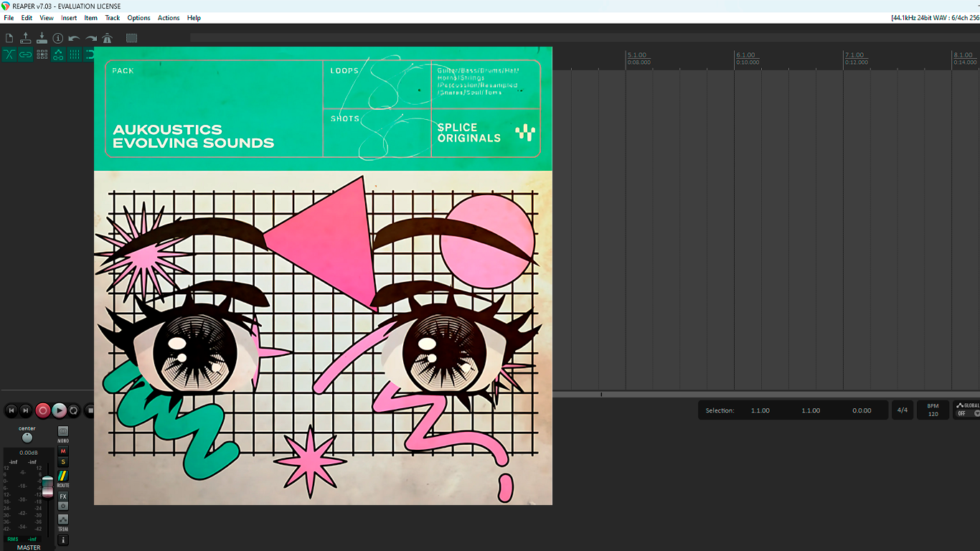Click the Undo arrow icon
Viewport: 980px width, 551px height.
click(x=75, y=38)
